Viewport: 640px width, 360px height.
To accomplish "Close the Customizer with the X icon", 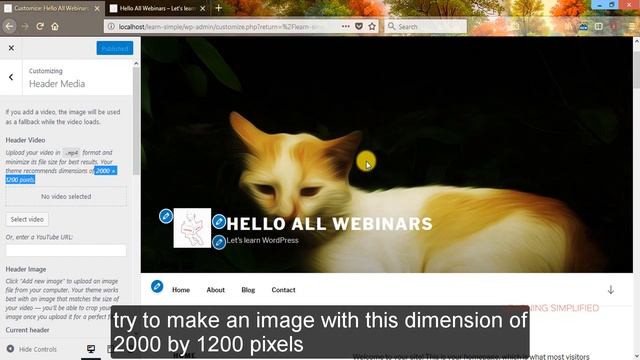I will click(x=11, y=48).
